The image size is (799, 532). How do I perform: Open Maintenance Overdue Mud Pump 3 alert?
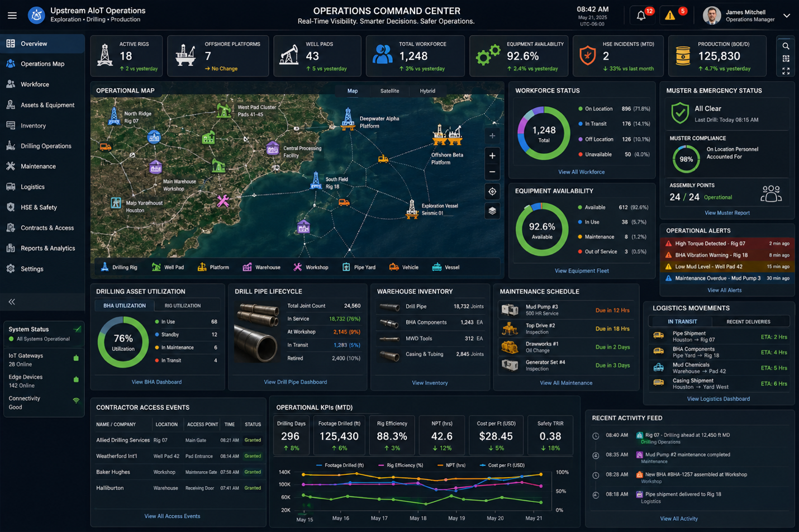point(727,278)
